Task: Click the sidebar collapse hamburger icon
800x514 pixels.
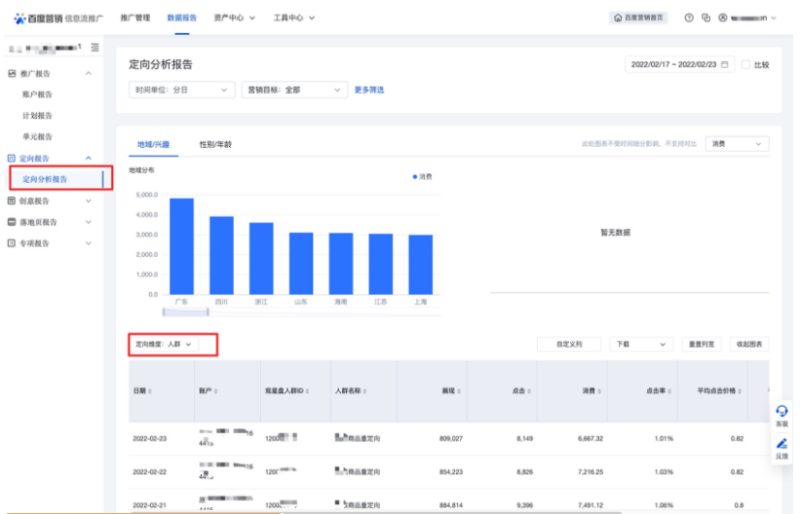Action: pyautogui.click(x=95, y=48)
